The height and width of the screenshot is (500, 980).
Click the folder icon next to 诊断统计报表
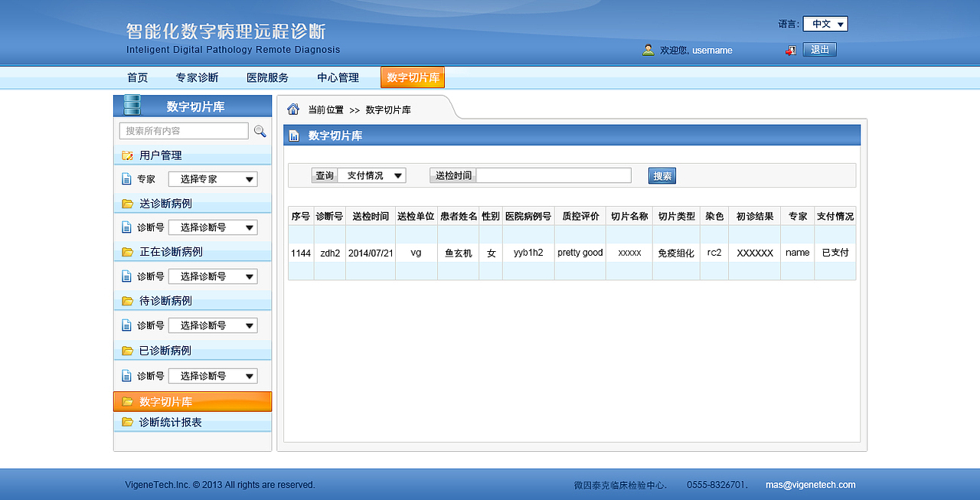click(128, 422)
